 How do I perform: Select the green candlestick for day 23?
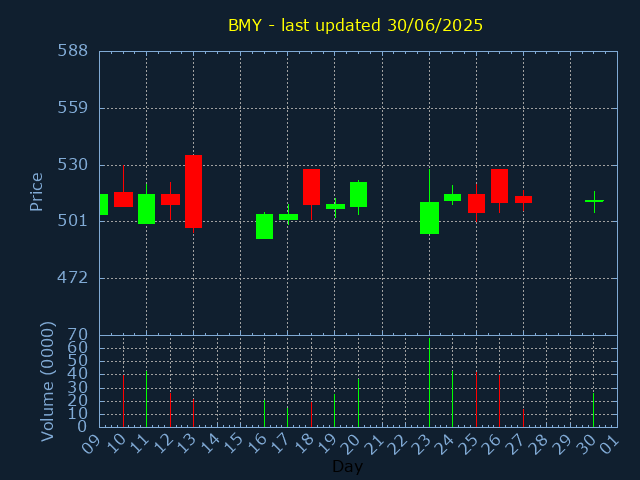point(429,218)
